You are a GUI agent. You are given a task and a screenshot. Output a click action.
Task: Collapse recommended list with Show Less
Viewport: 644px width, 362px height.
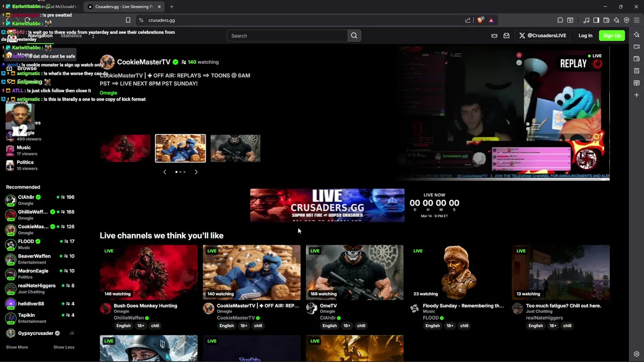click(x=64, y=347)
